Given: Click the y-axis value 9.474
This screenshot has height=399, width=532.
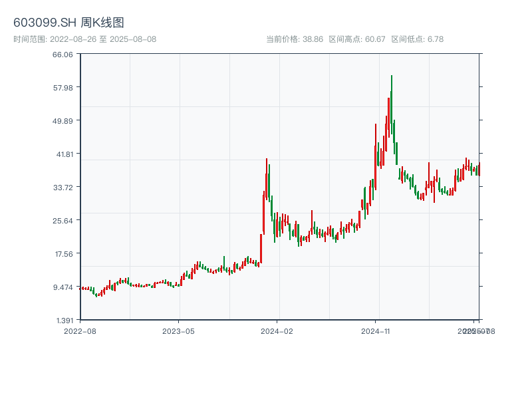Looking at the screenshot, I should point(63,287).
